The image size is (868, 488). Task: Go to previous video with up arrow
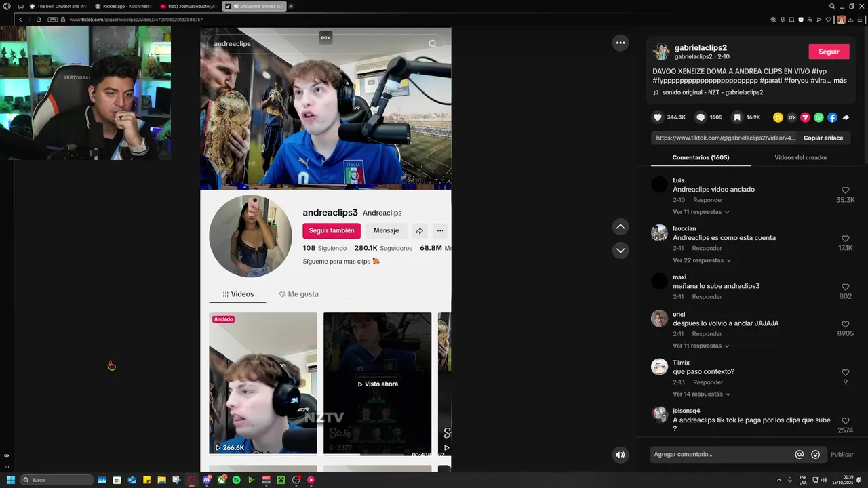(x=620, y=226)
